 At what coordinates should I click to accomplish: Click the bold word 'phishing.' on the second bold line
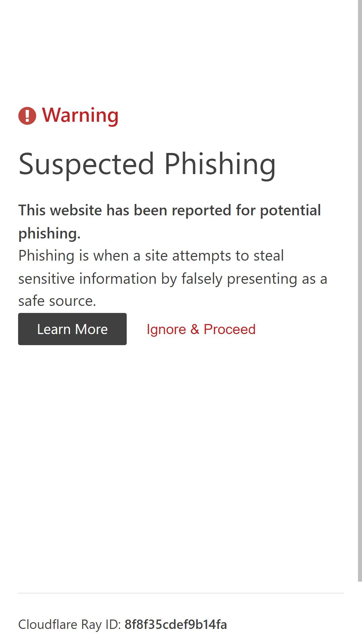pos(49,233)
